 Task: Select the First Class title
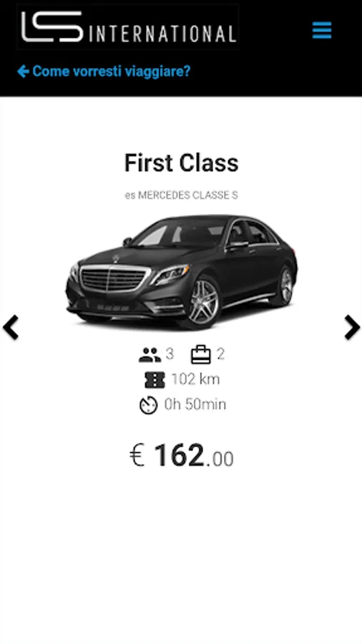coord(181,162)
